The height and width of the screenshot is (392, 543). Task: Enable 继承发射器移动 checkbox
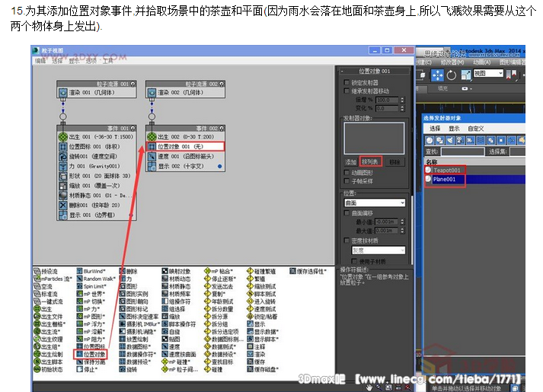tap(347, 91)
